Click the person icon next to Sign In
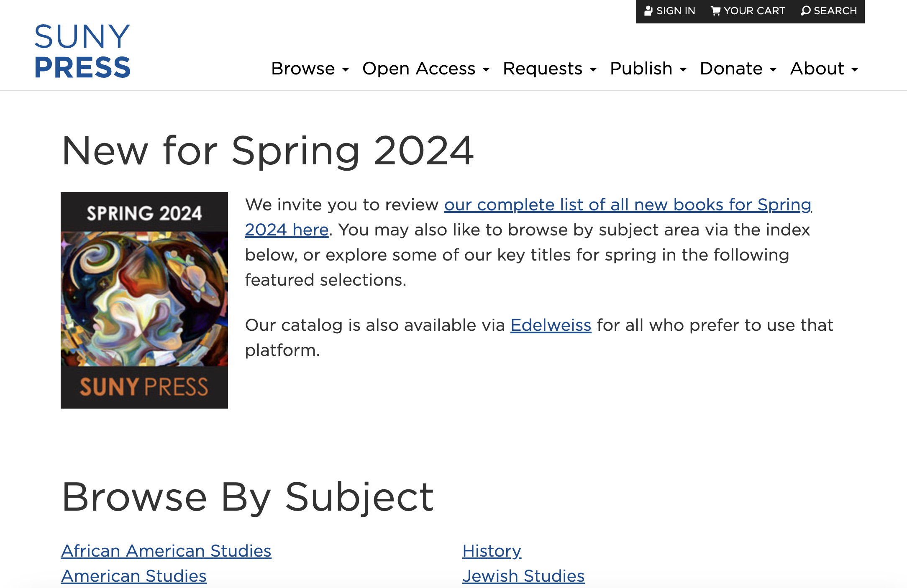907x588 pixels. coord(649,10)
